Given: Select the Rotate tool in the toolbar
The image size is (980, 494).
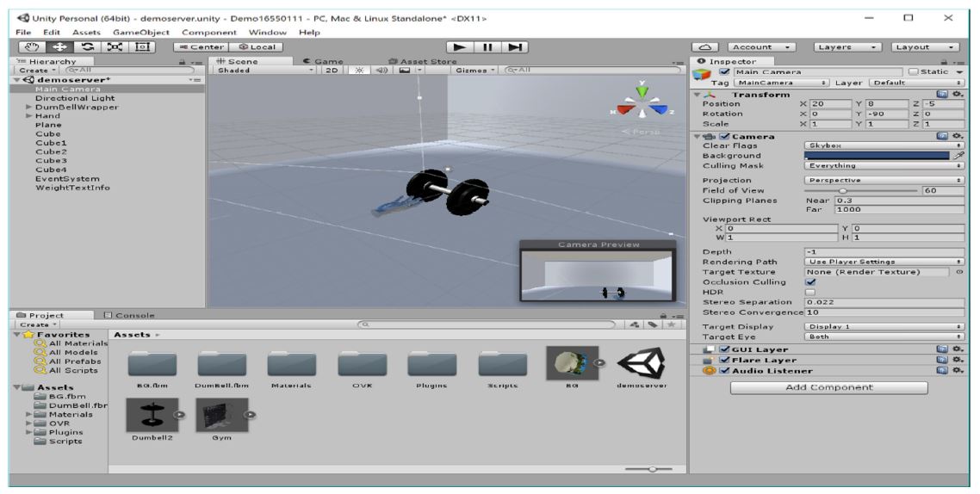Looking at the screenshot, I should point(89,47).
